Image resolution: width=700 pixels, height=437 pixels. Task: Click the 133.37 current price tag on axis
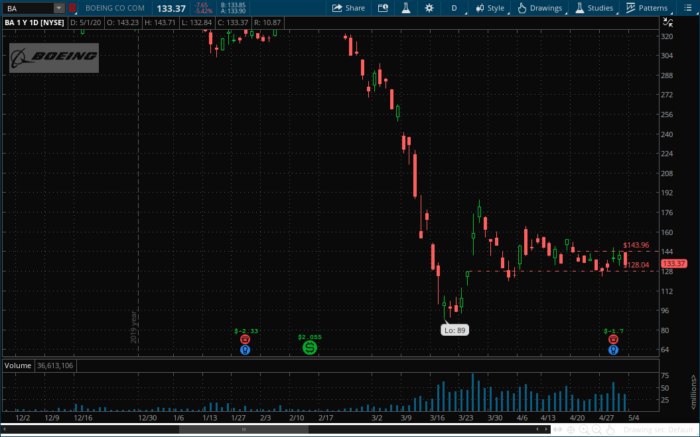point(674,263)
